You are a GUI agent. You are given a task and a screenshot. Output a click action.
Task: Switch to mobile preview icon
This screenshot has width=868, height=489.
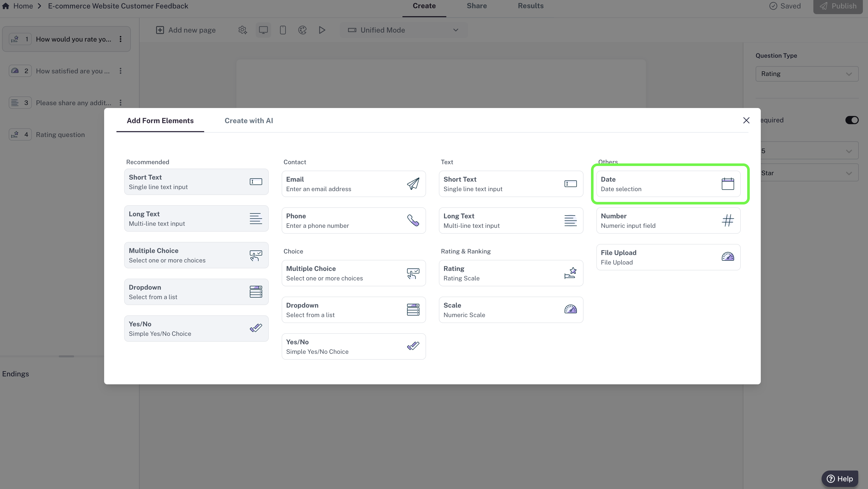pos(283,30)
